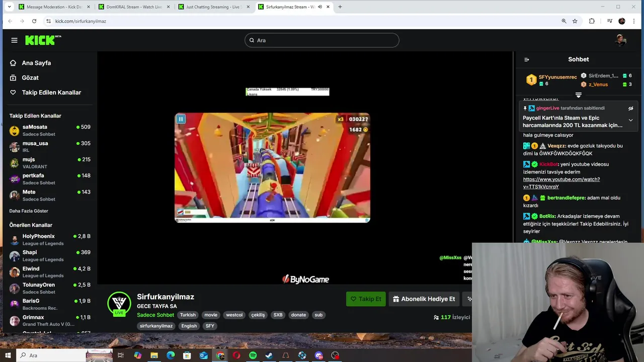Pause the Subway Surfers game overlay
The image size is (644, 362).
pos(181,119)
